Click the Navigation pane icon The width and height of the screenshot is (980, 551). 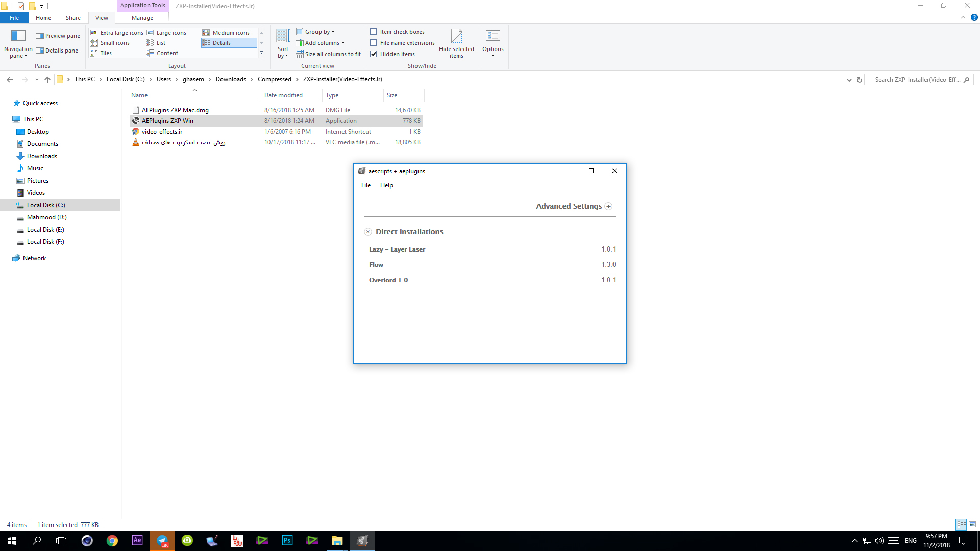tap(18, 35)
